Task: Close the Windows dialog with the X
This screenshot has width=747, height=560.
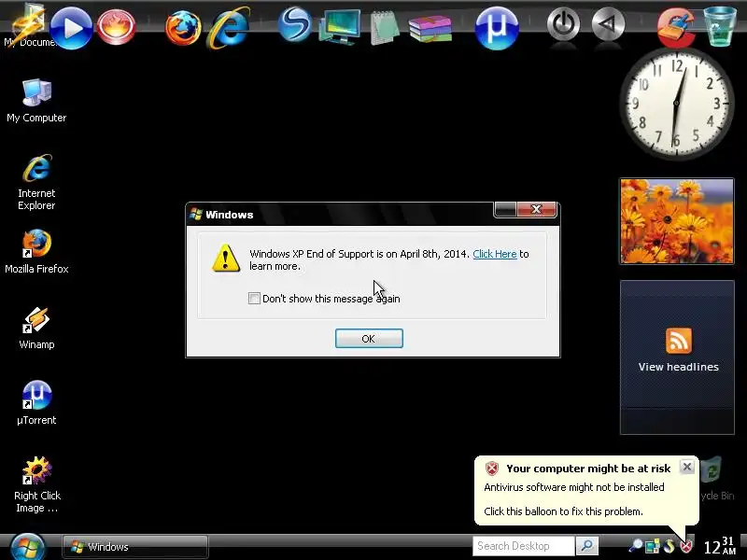Action: click(536, 209)
